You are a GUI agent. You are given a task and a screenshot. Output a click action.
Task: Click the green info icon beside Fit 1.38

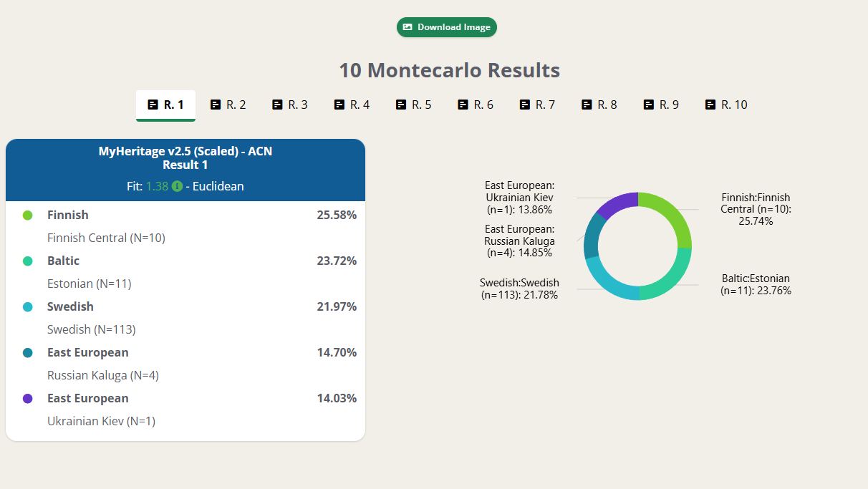point(177,186)
